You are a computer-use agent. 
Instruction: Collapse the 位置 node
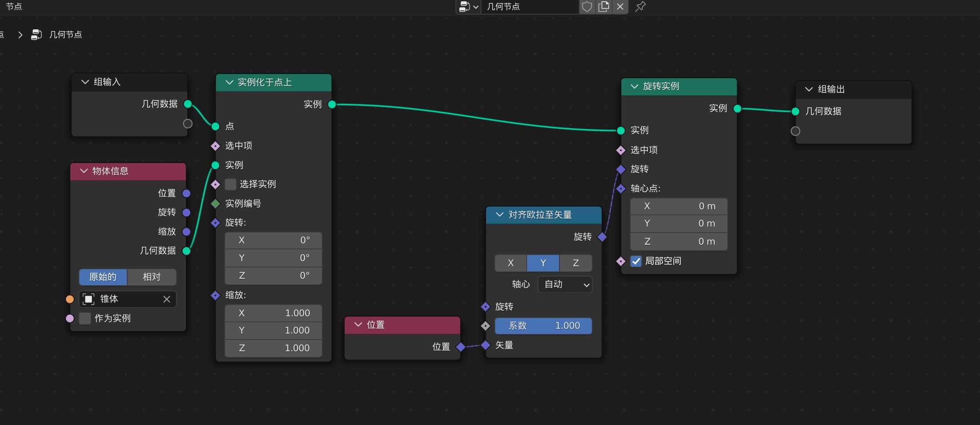358,325
